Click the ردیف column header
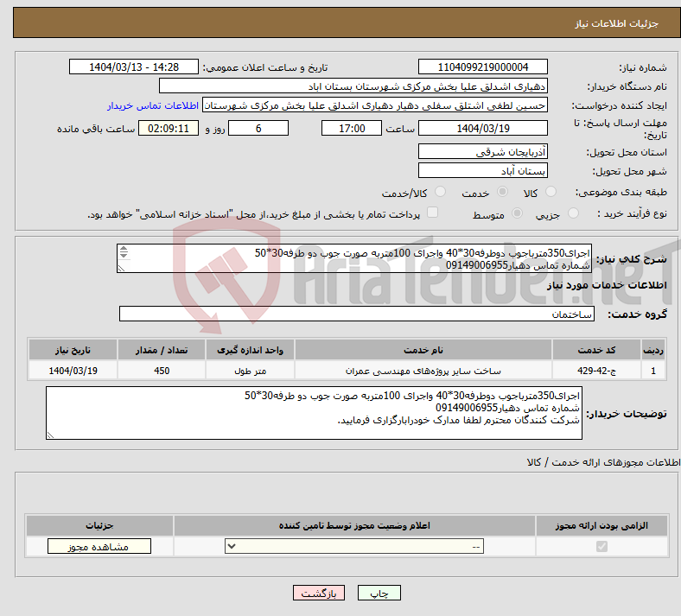The height and width of the screenshot is (616, 681). [653, 350]
